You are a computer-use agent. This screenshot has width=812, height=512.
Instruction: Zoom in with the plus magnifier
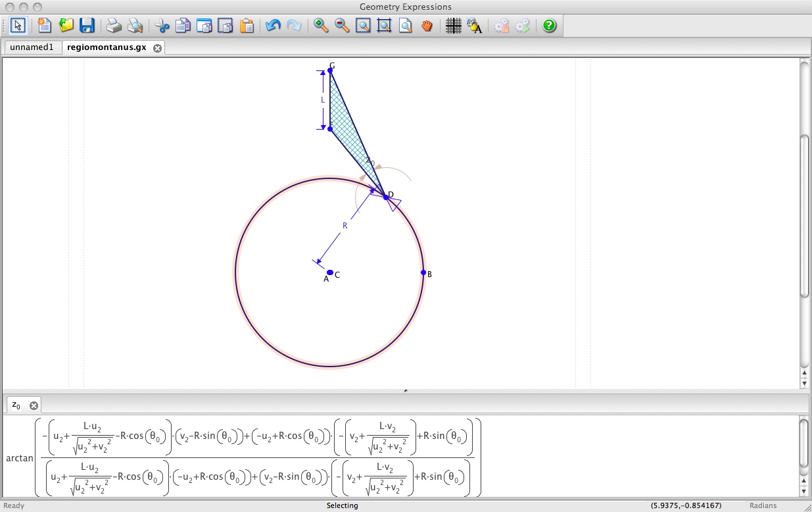pyautogui.click(x=321, y=26)
